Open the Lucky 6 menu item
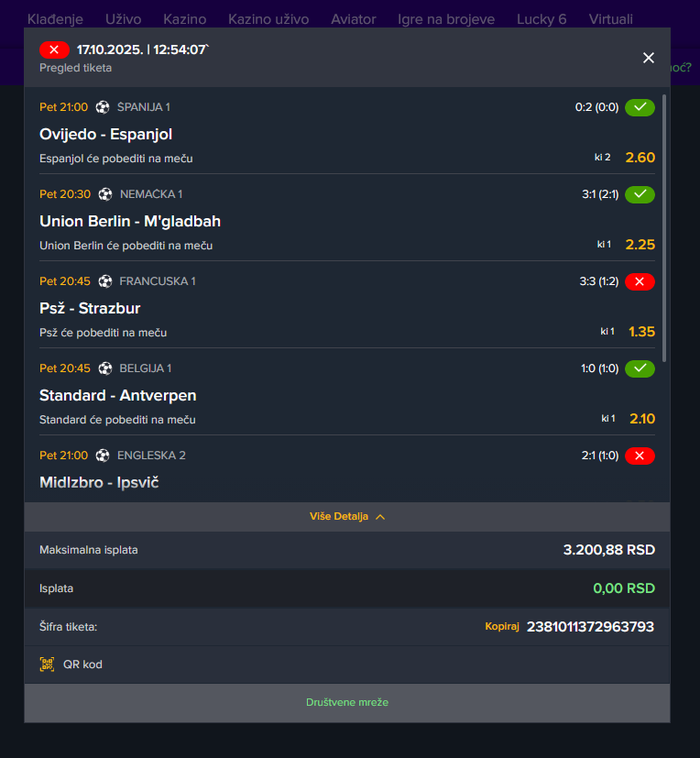This screenshot has height=758, width=700. [x=541, y=19]
